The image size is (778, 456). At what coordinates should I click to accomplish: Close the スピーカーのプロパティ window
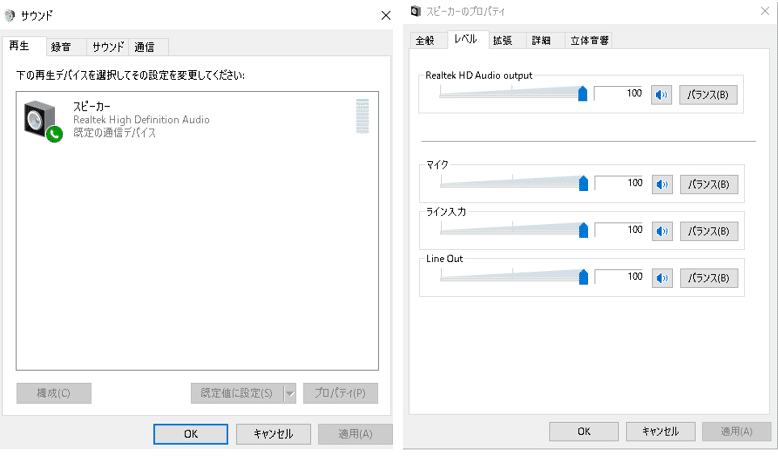pyautogui.click(x=765, y=11)
